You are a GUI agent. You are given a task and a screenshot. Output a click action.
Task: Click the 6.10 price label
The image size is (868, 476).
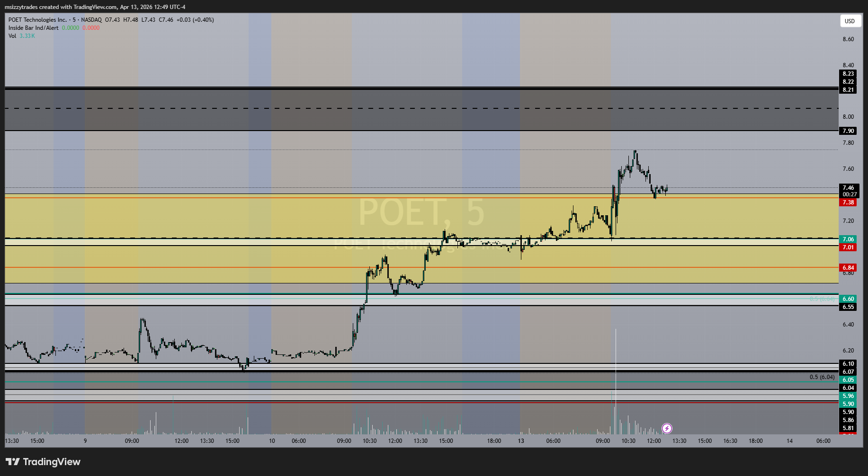[848, 364]
